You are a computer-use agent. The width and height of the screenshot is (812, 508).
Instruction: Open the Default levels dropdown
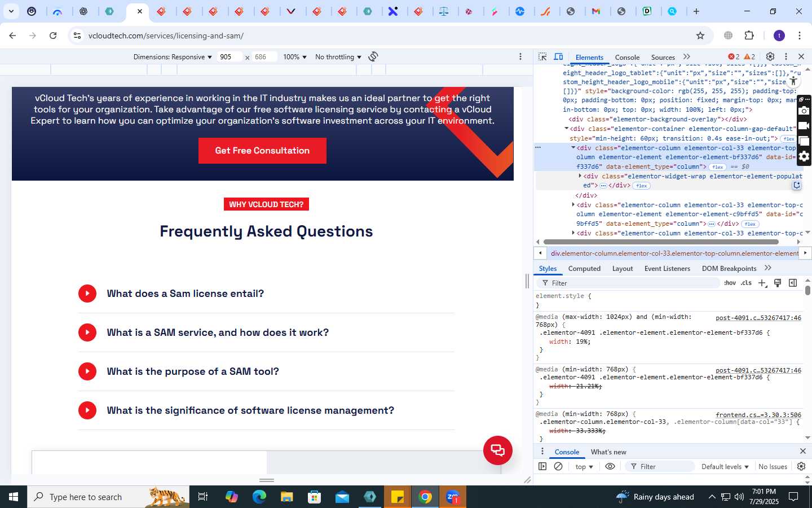click(725, 467)
